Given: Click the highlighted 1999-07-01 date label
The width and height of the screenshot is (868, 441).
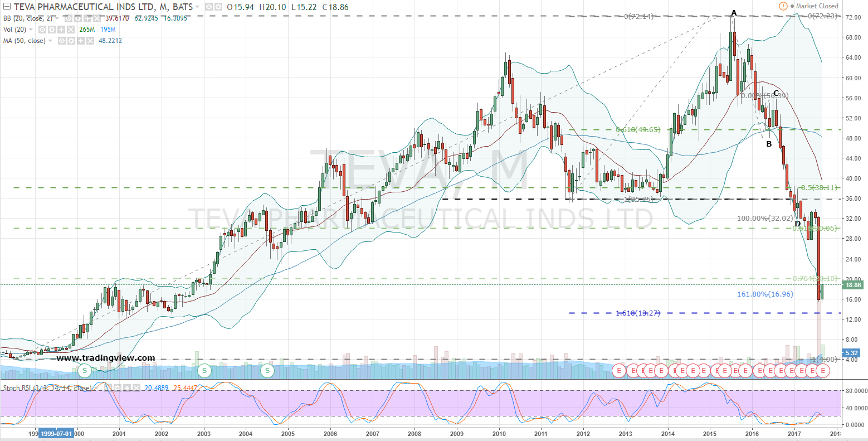Looking at the screenshot, I should [x=56, y=434].
